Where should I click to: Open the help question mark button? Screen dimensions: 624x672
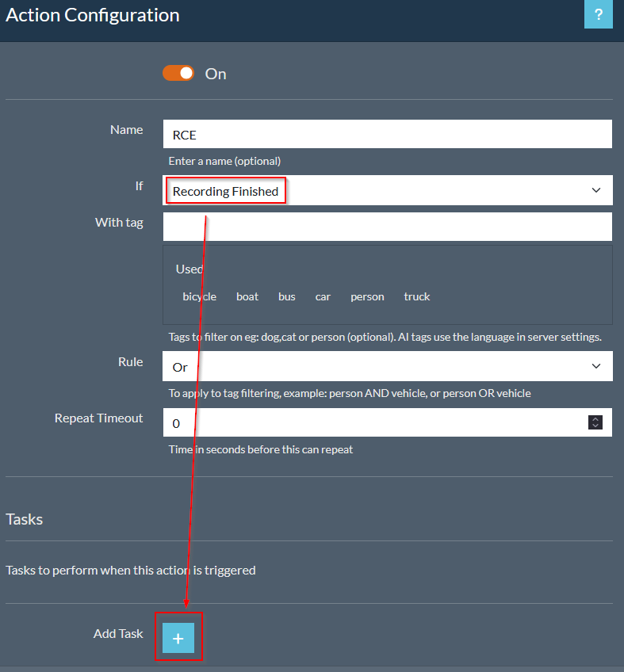(x=598, y=14)
